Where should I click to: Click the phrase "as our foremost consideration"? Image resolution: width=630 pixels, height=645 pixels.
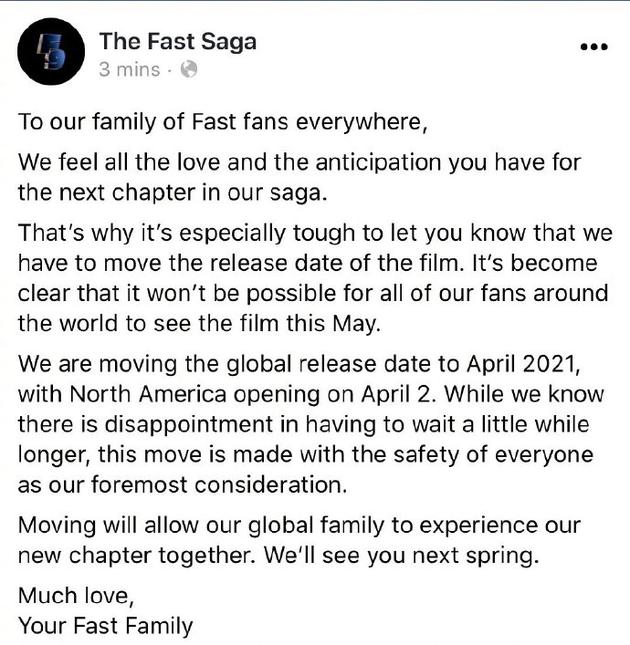tap(182, 485)
